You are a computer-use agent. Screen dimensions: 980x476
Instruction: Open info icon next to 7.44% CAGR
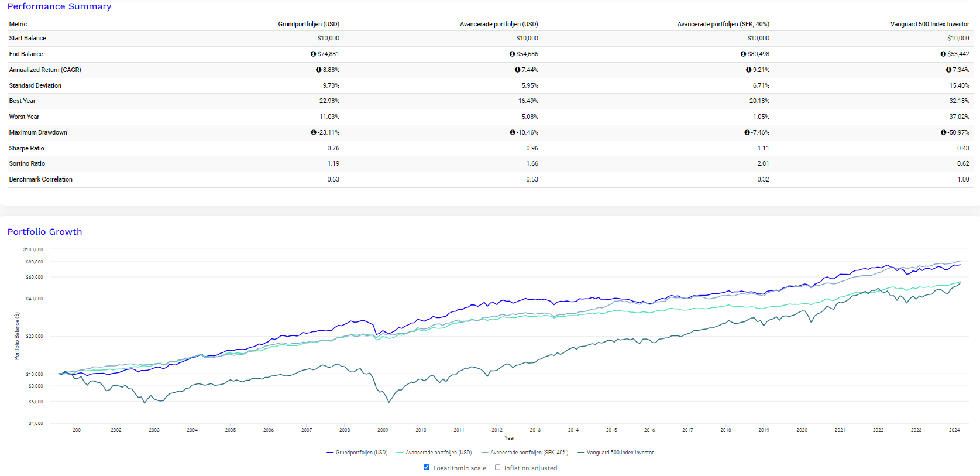(518, 70)
